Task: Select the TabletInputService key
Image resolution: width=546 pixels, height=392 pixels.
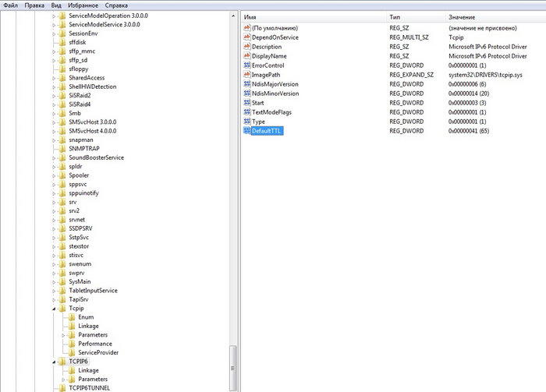Action: click(93, 291)
